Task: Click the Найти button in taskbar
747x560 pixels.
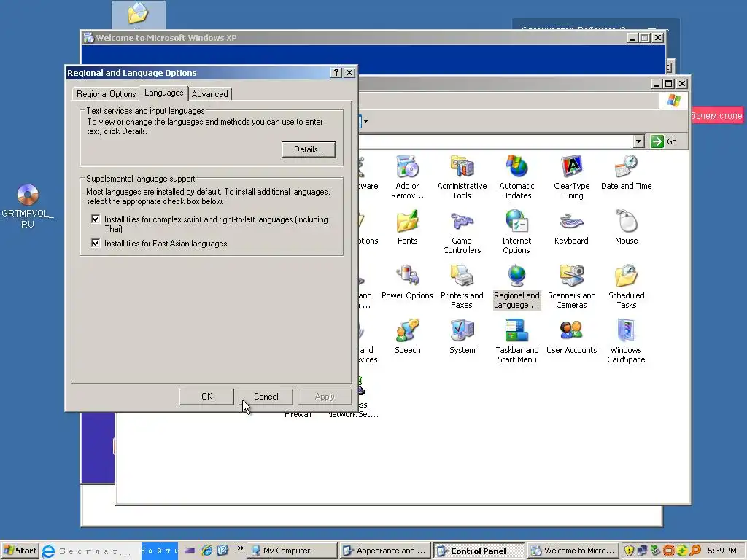Action: 159,551
